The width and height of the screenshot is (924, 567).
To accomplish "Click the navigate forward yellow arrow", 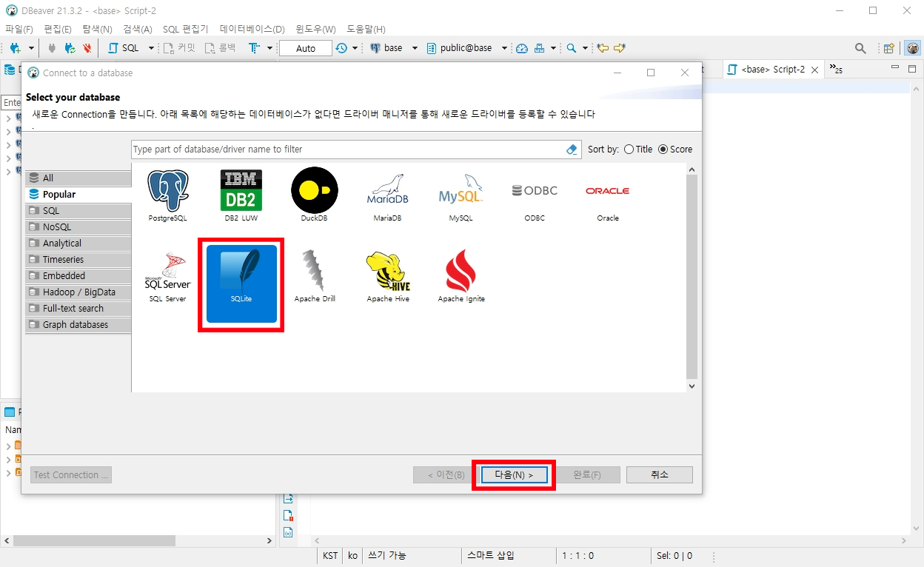I will click(620, 48).
